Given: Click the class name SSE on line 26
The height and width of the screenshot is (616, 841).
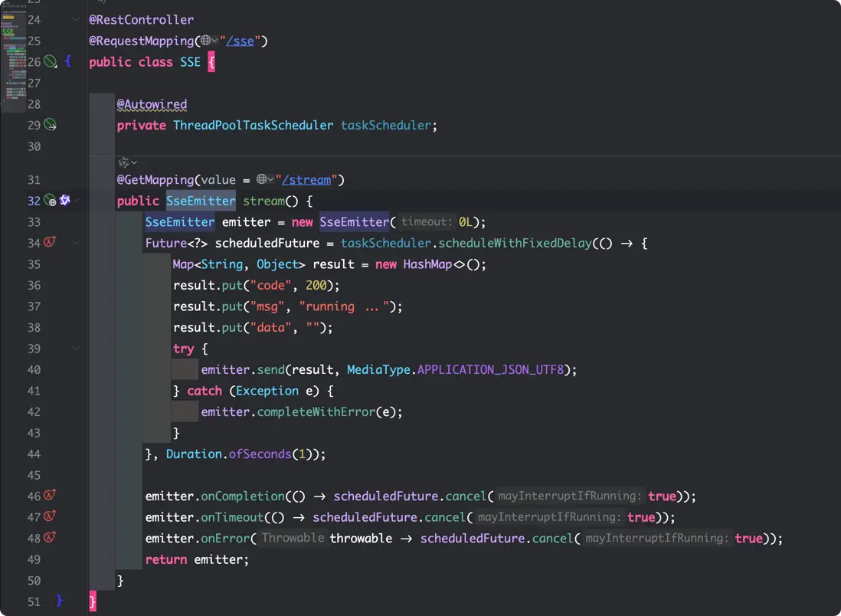Looking at the screenshot, I should click(x=190, y=62).
